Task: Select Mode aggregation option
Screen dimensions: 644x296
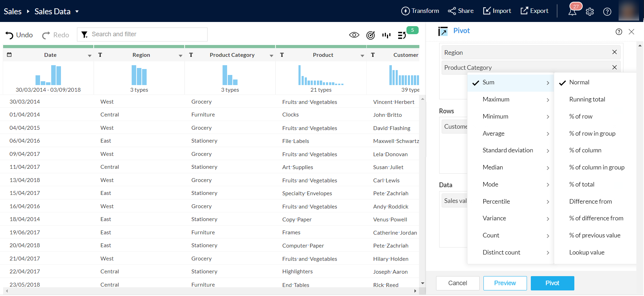Action: 511,184
